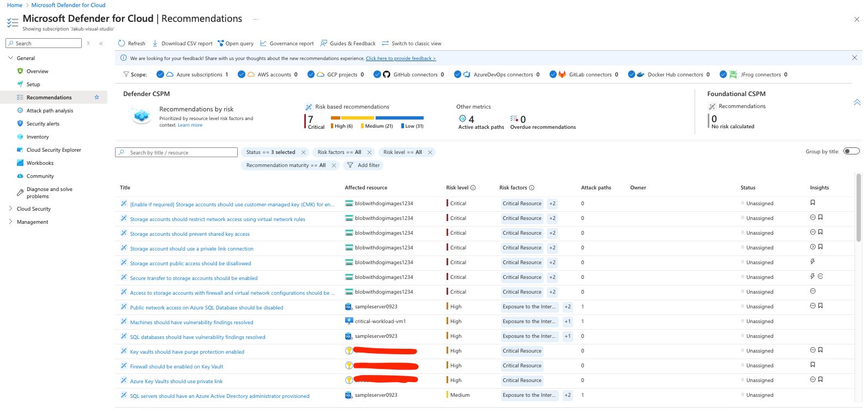
Task: Expand the Cloud Security section
Action: click(x=10, y=209)
